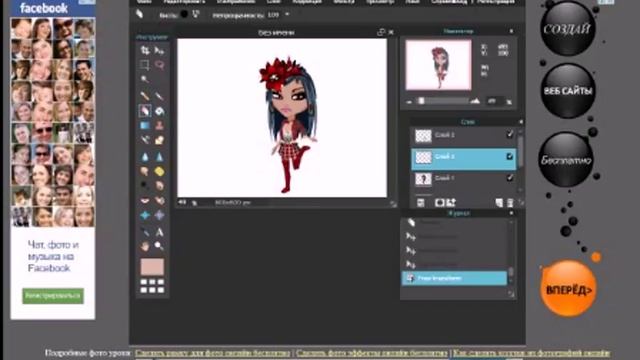Toggle visibility checkbox of highlighted layer
640x360 pixels.
coord(510,157)
